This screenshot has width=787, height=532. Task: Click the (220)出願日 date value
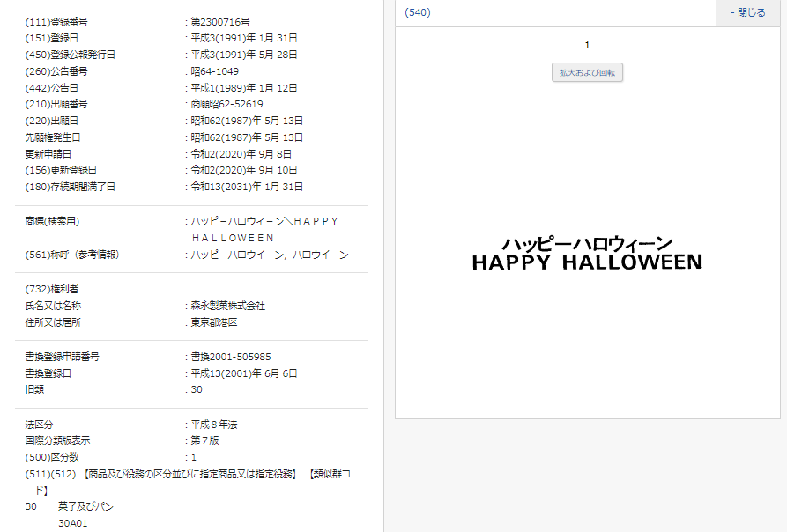coord(247,121)
